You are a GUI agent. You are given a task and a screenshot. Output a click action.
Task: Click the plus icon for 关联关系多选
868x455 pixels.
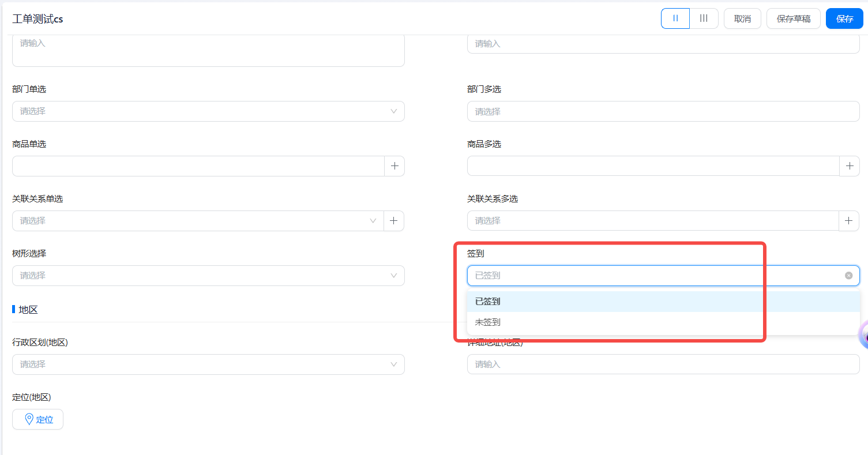pyautogui.click(x=849, y=221)
